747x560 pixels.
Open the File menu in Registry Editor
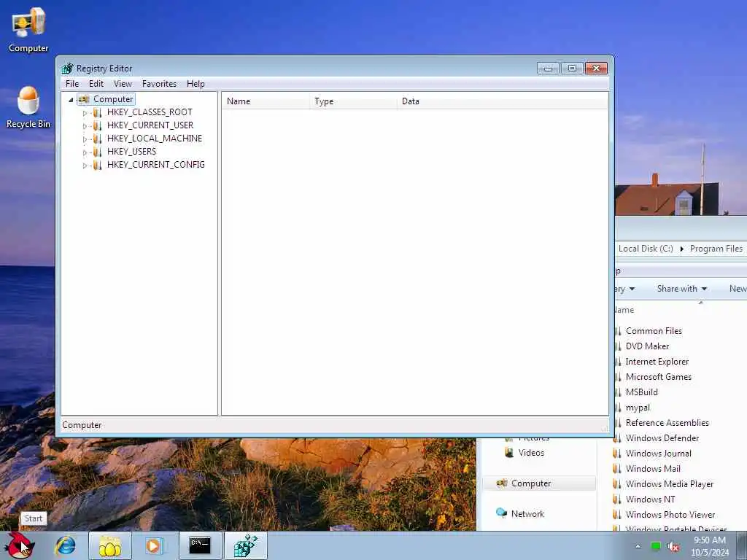pyautogui.click(x=72, y=84)
